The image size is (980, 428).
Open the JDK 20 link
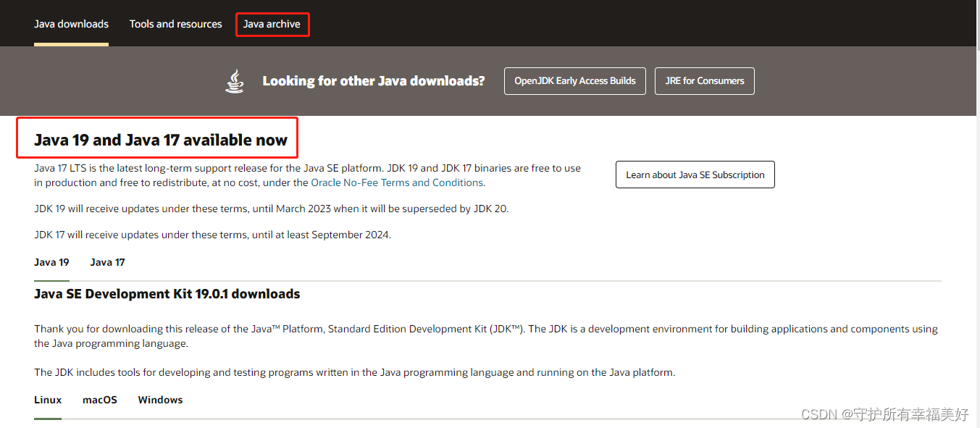(491, 209)
